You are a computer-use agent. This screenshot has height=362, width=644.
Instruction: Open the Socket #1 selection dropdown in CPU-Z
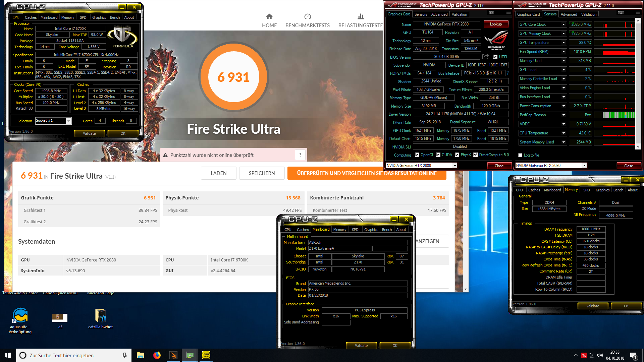(x=68, y=121)
